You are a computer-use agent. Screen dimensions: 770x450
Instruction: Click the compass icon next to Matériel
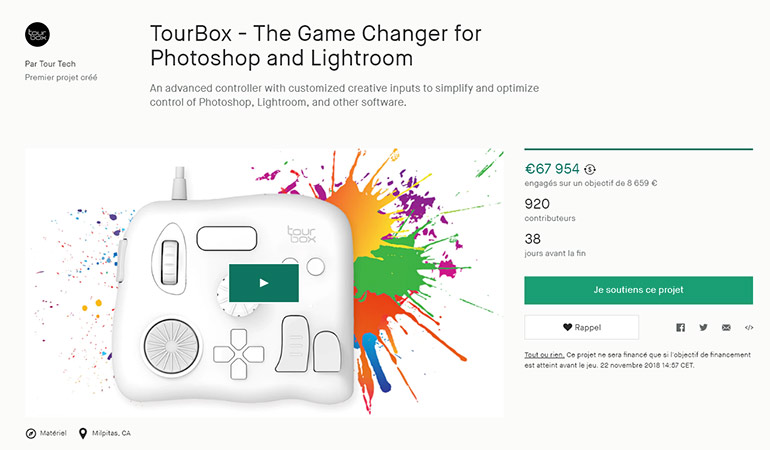[31, 433]
